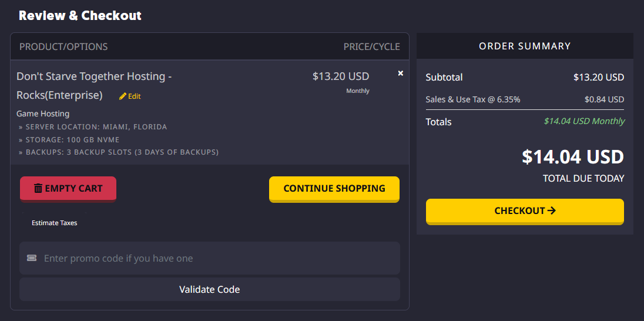Click the pencil icon beside Rocks(Enterprise)
Viewport: 644px width, 321px height.
(x=122, y=96)
